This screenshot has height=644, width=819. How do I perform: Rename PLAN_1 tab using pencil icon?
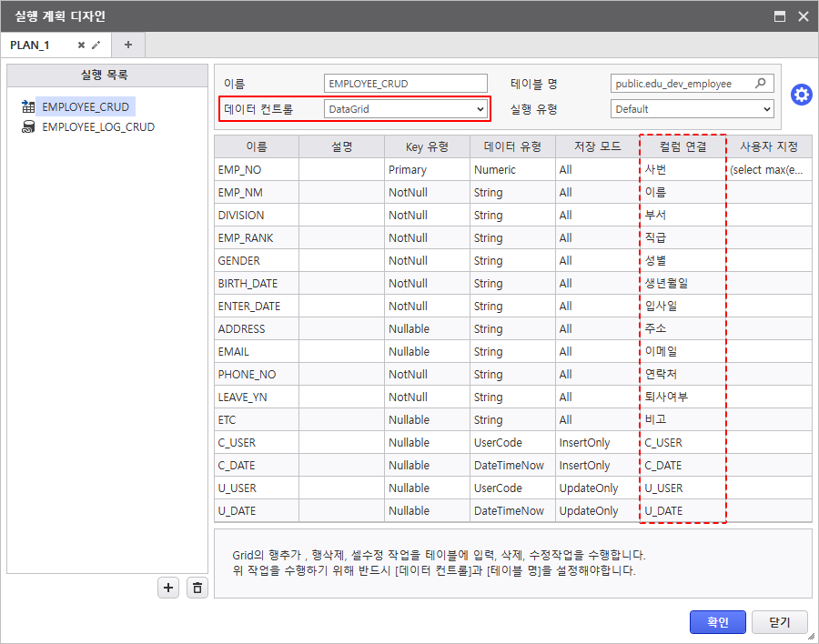pyautogui.click(x=96, y=45)
